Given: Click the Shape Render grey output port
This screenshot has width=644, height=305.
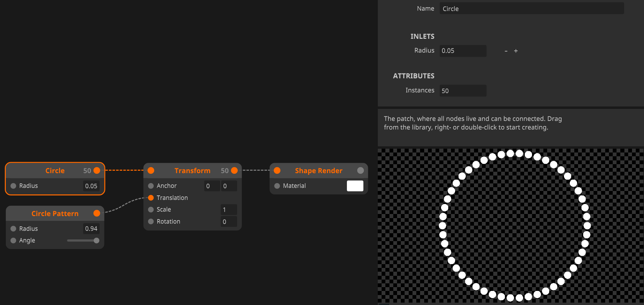Looking at the screenshot, I should click(360, 171).
